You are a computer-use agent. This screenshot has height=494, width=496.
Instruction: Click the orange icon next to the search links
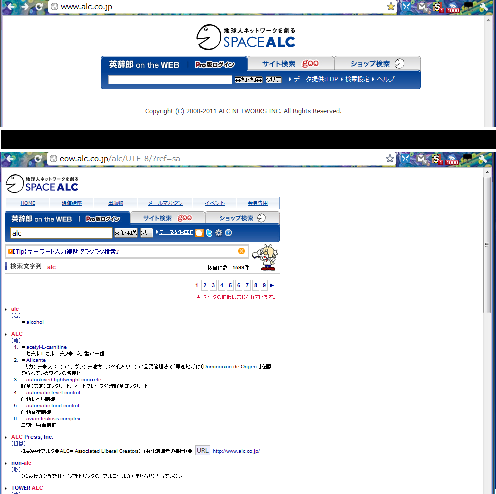[x=199, y=233]
